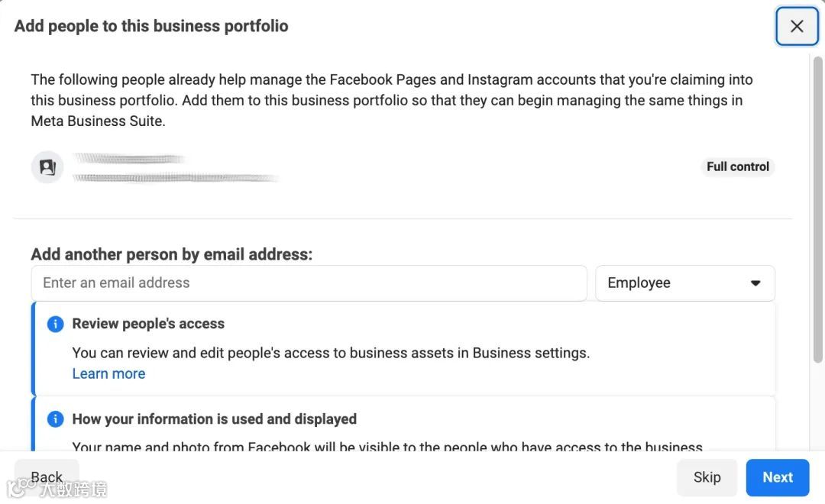This screenshot has height=504, width=825.
Task: Click the info icon beside Review people's access
Action: tap(55, 324)
